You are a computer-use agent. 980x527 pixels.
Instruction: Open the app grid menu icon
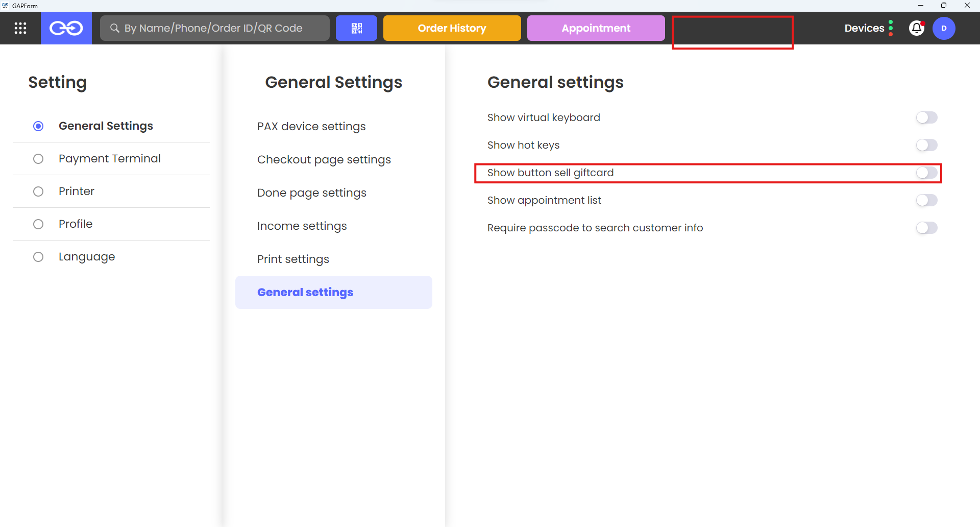[20, 28]
